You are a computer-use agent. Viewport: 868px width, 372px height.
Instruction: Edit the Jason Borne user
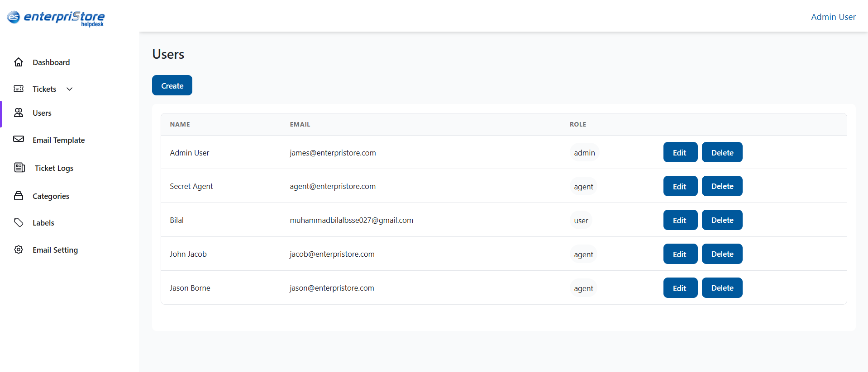click(680, 288)
